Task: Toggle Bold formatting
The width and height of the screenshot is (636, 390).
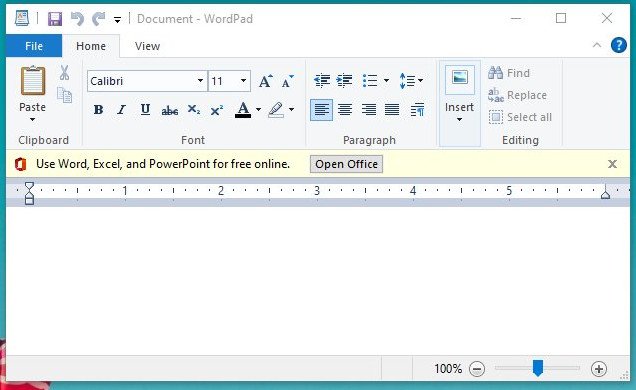Action: (98, 110)
